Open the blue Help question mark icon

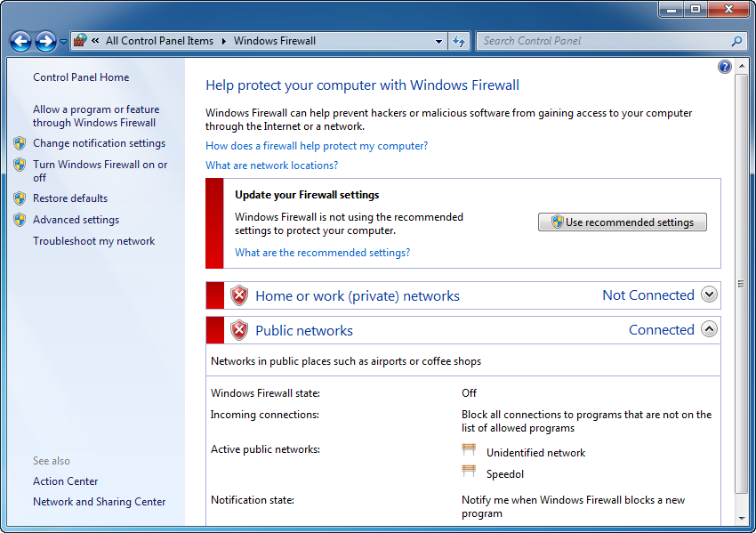[724, 67]
